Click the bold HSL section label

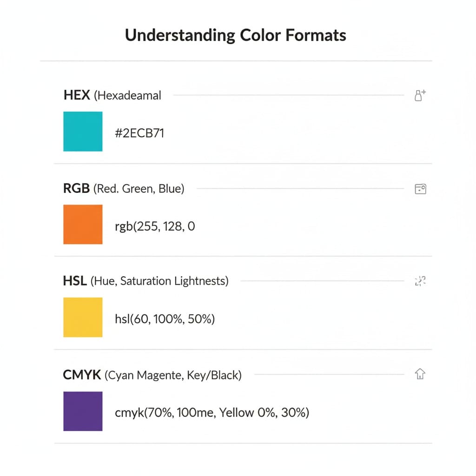coord(75,281)
